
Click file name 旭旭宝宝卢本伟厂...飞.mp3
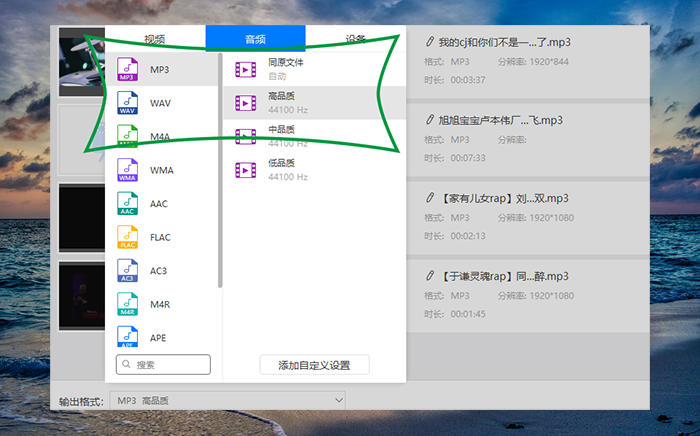500,120
